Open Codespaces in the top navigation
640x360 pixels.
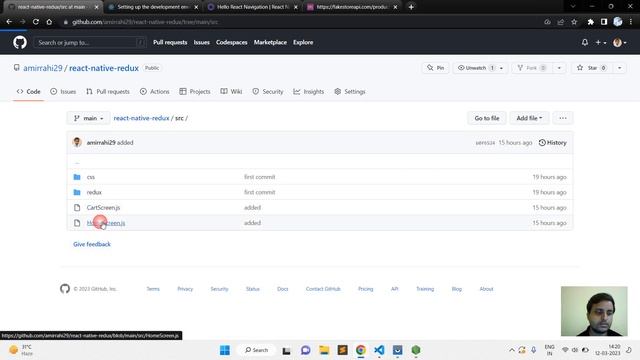(231, 42)
